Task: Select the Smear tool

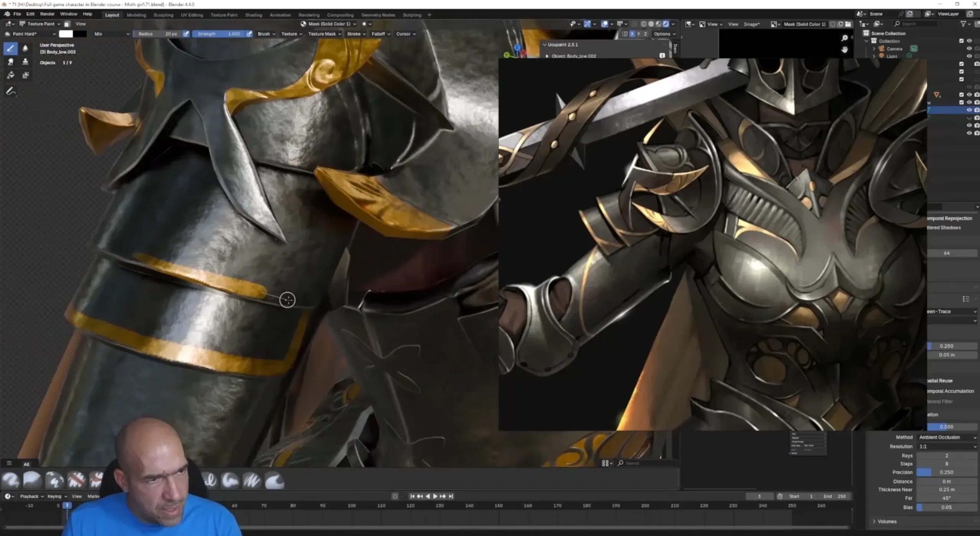Action: 10,62
